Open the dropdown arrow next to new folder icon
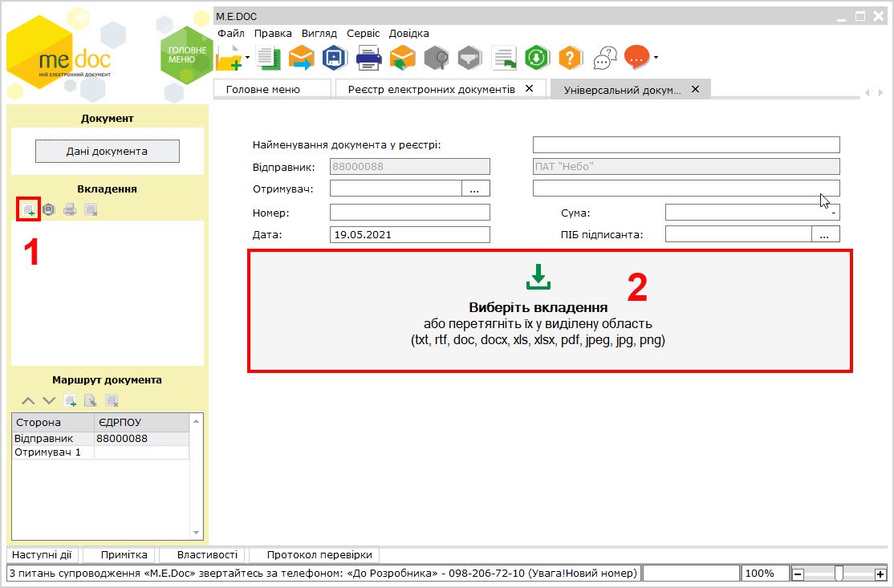Viewport: 894px width, 588px height. tap(247, 58)
